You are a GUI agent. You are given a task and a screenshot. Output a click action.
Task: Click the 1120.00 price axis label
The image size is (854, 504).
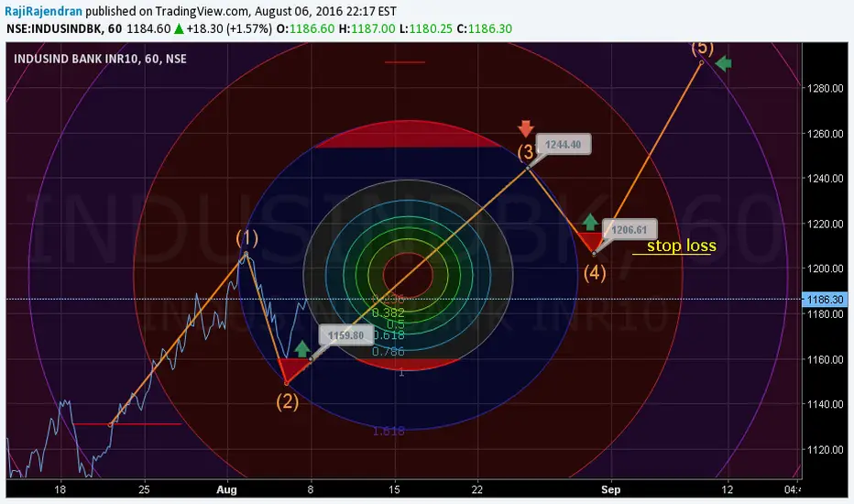point(825,450)
